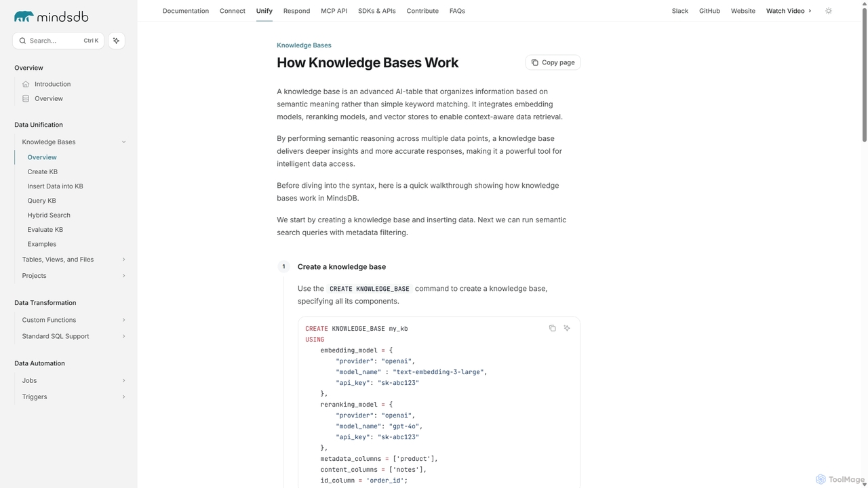Open the Contribute tab
Image resolution: width=868 pixels, height=488 pixels.
[x=422, y=11]
